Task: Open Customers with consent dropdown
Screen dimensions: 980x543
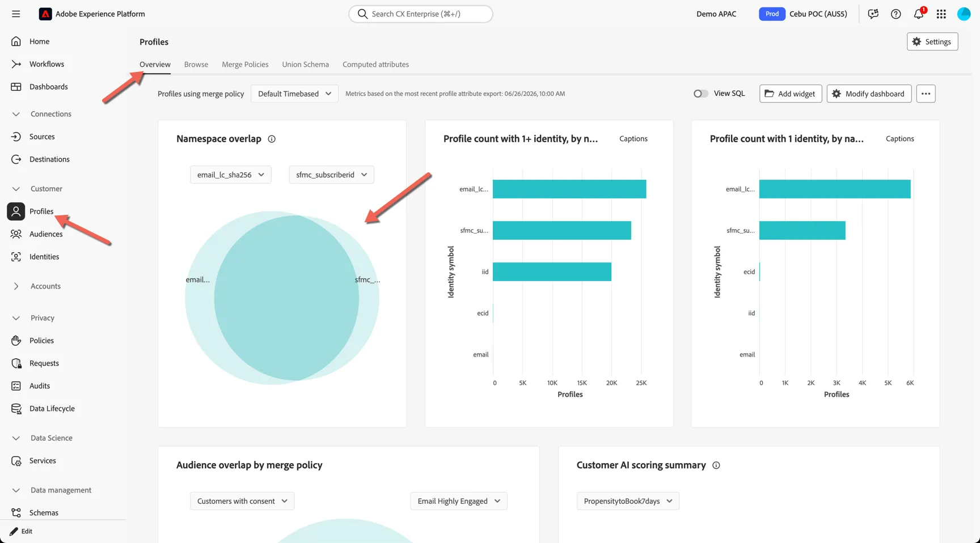Action: (242, 501)
